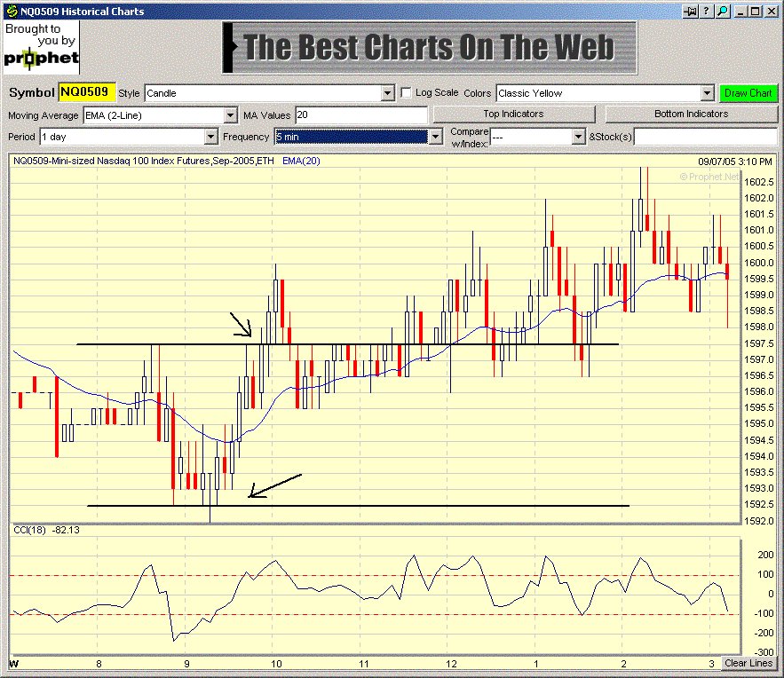
Task: Open the Top Indicators button
Action: point(513,114)
